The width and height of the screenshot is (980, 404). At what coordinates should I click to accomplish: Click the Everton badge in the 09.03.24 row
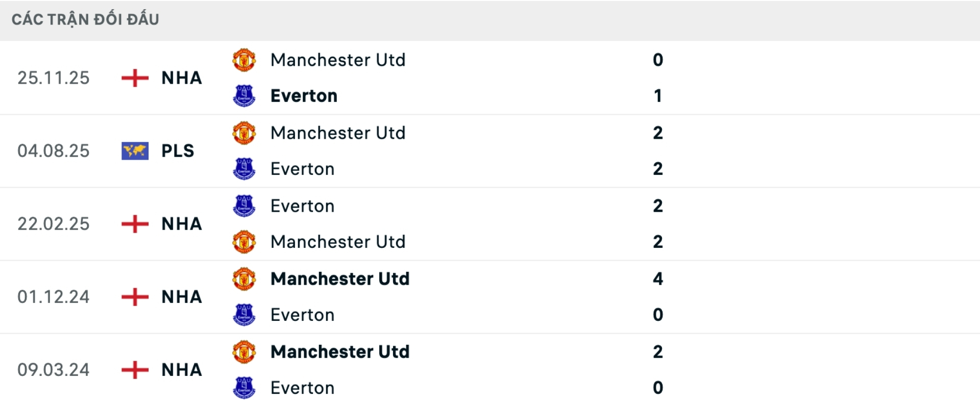tap(244, 388)
